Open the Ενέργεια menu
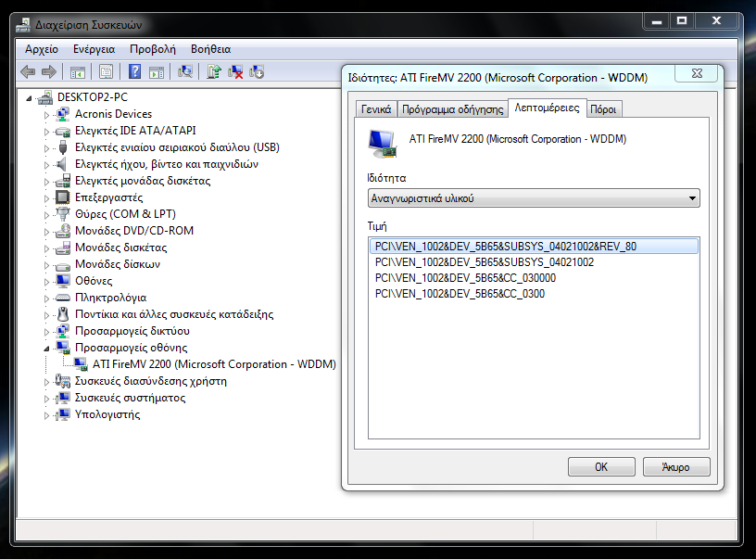This screenshot has width=756, height=559. [94, 49]
